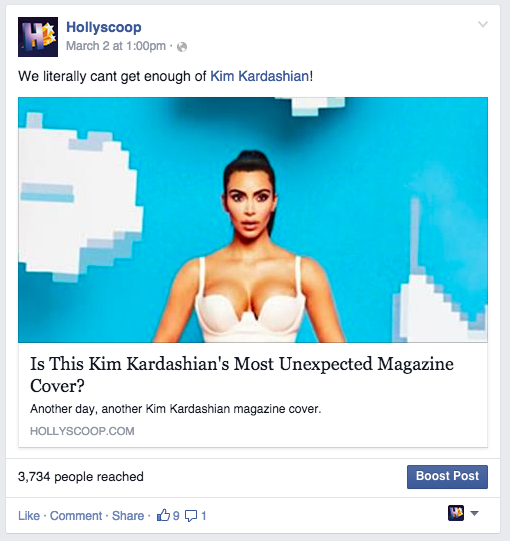
Task: Like the post via Like link
Action: 29,516
